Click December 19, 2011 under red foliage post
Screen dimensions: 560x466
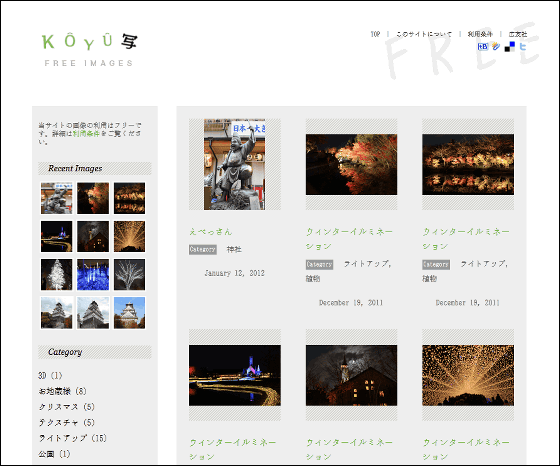coord(351,303)
